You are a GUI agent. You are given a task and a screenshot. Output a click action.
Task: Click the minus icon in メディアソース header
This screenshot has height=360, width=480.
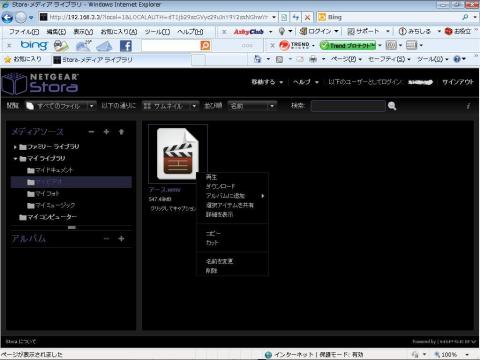[x=91, y=132]
